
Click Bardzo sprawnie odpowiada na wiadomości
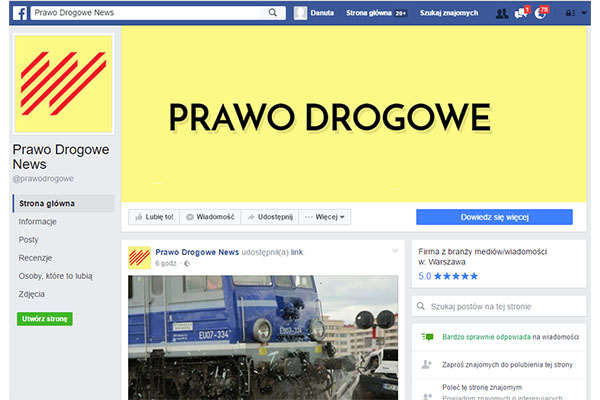[510, 337]
